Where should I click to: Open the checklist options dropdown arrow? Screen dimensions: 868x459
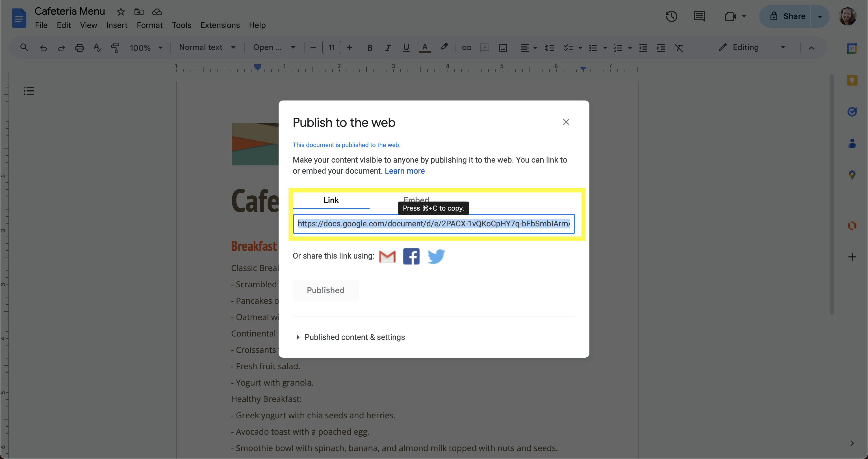point(580,48)
